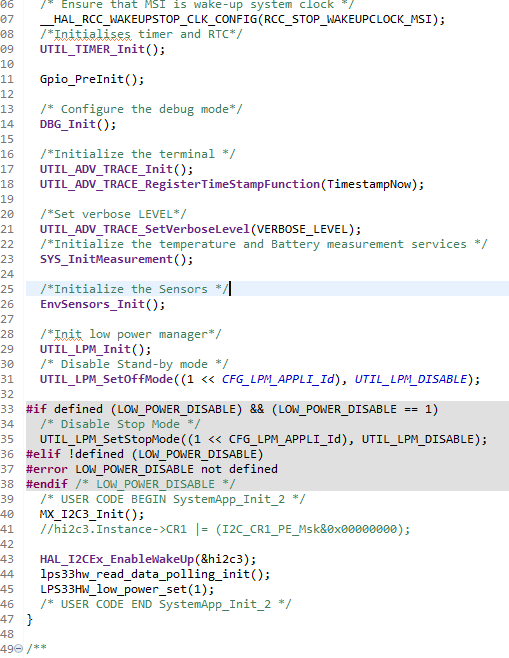Viewport: 509px width, 658px height.
Task: Expand the folded comment block at line 49
Action: 18,649
